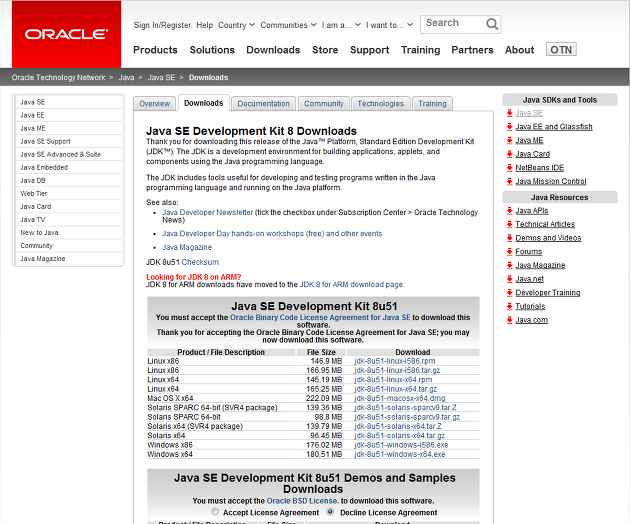This screenshot has height=524, width=630.
Task: Open the 'I am a...' dropdown
Action: click(x=341, y=25)
